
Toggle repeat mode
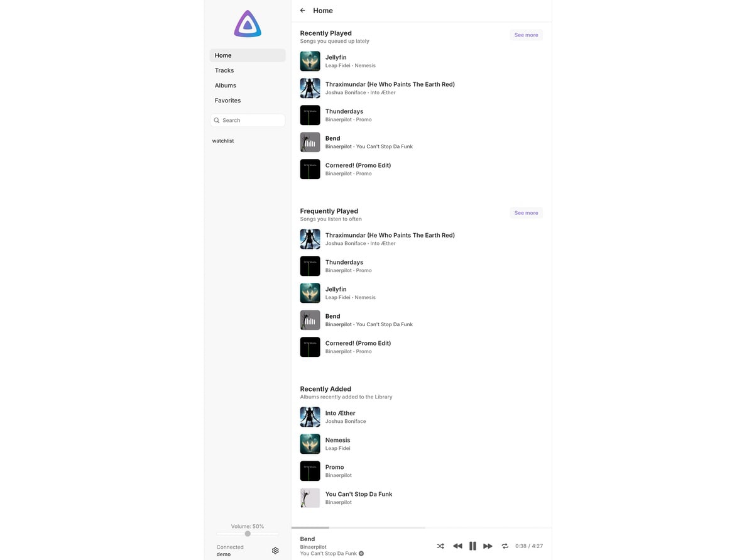[x=505, y=546]
